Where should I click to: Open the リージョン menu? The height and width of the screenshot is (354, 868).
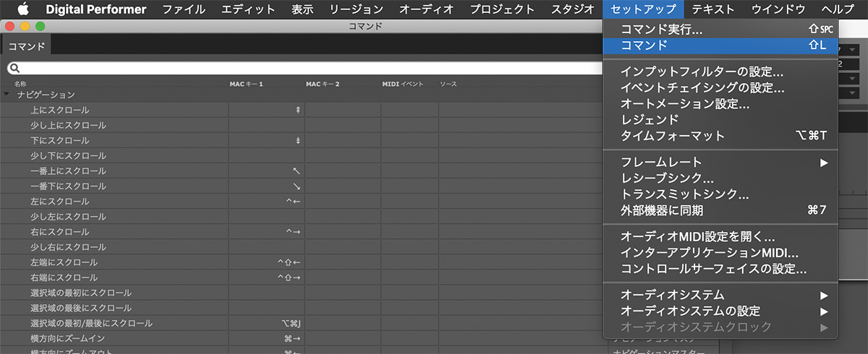point(356,9)
